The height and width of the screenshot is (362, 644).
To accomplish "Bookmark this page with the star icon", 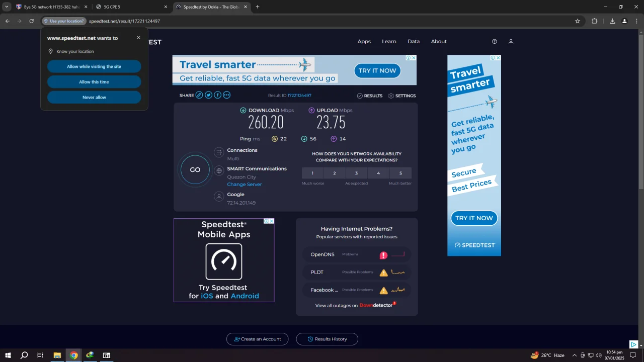I will (578, 21).
